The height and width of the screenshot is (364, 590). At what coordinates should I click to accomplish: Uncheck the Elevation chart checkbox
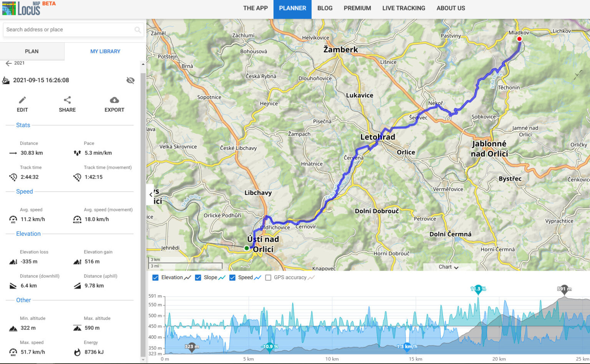coord(155,277)
